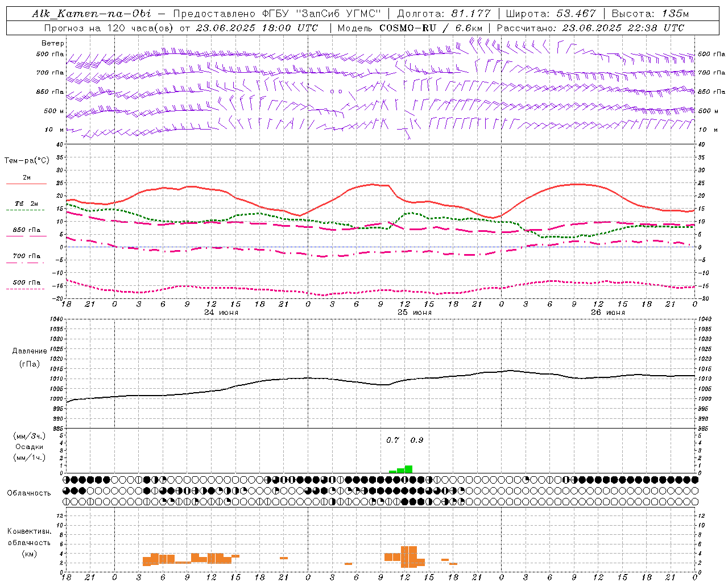Click the 26 июня date label

608,312
